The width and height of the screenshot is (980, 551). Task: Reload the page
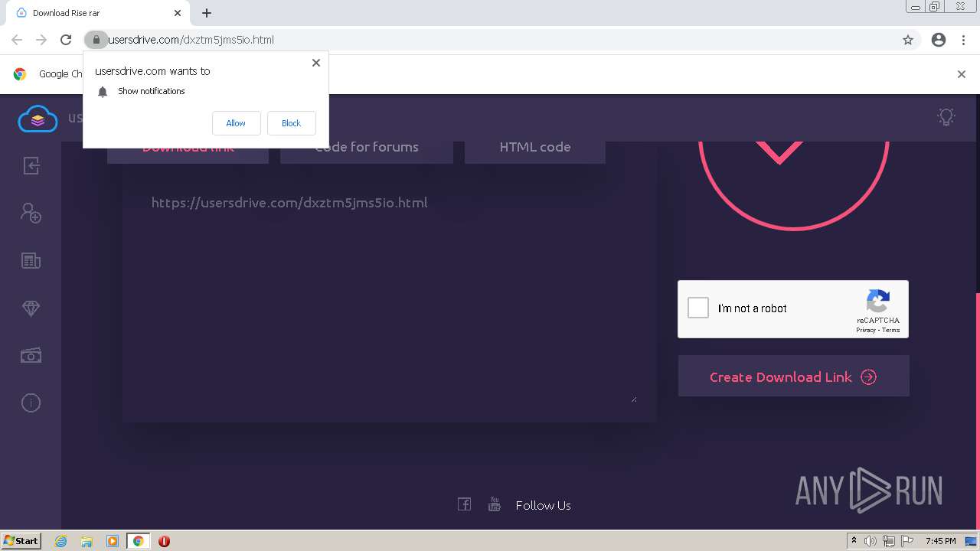click(x=66, y=40)
